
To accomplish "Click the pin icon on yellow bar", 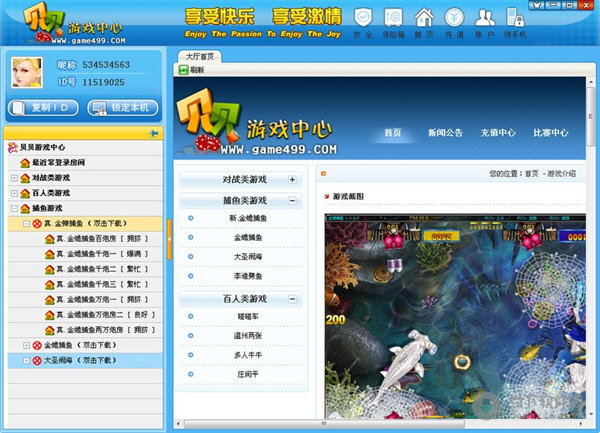I will coord(153,133).
